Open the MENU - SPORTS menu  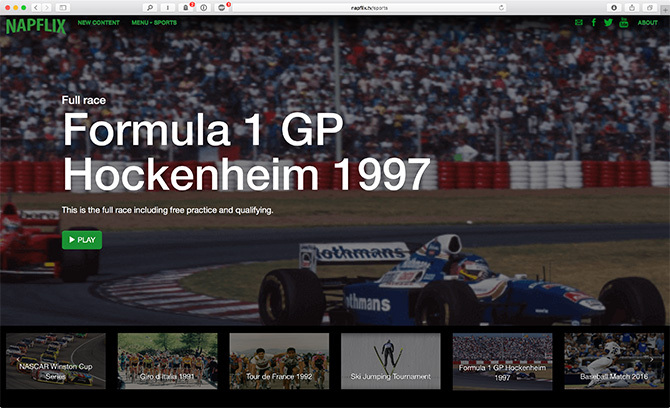tap(154, 23)
